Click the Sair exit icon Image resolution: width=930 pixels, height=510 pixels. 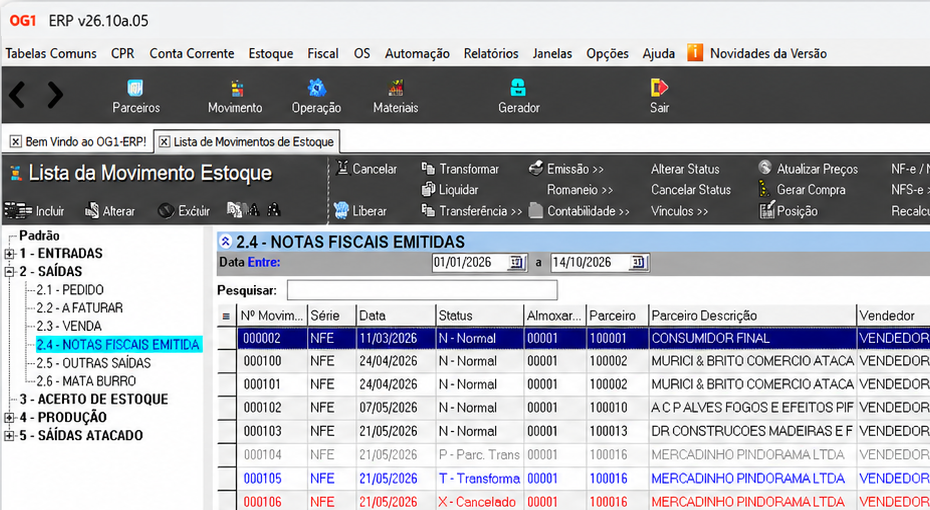659,88
